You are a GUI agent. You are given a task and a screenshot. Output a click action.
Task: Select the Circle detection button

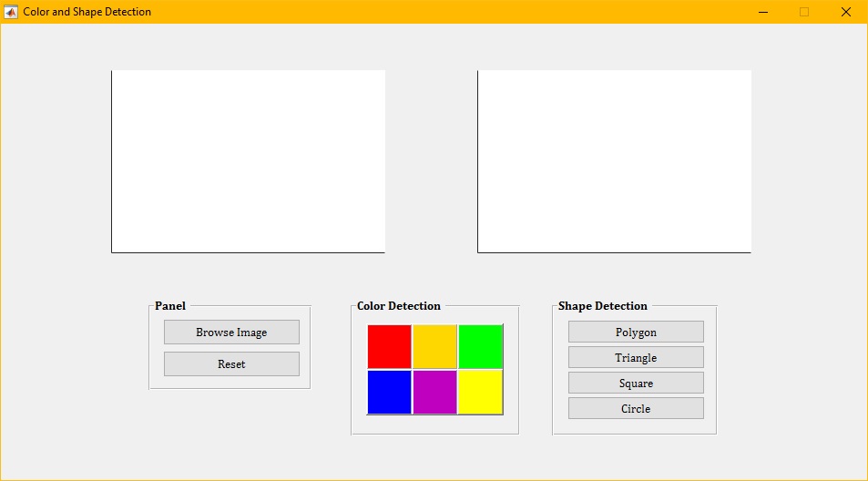click(x=636, y=409)
